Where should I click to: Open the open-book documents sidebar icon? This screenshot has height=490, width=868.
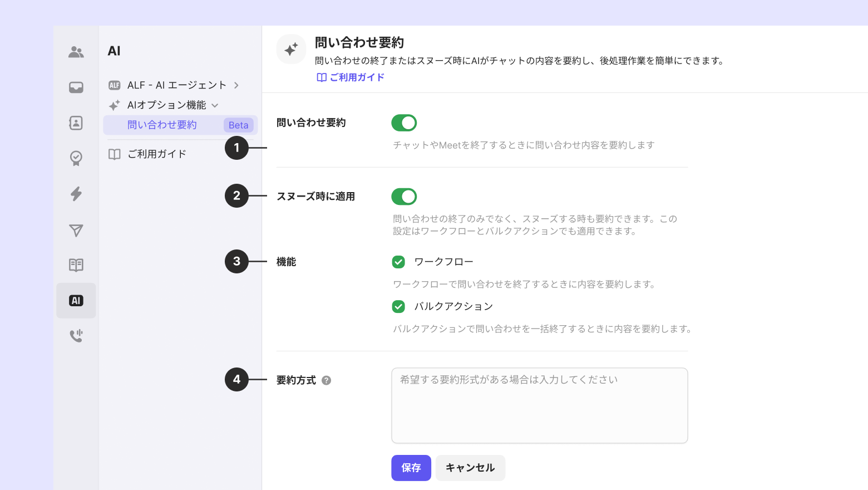pos(76,265)
